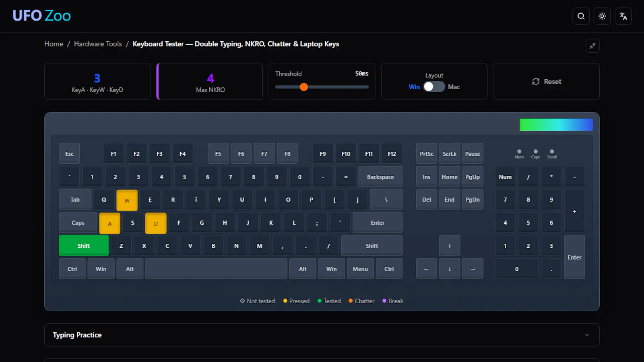Click the Home key on keyboard
Viewport: 644px width, 362px height.
pyautogui.click(x=450, y=177)
